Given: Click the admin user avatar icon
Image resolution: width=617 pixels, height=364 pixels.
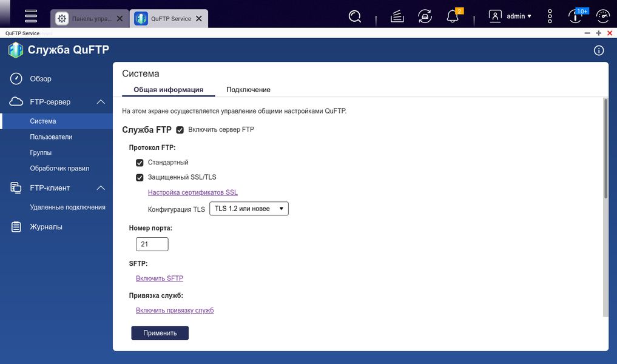Looking at the screenshot, I should click(494, 16).
